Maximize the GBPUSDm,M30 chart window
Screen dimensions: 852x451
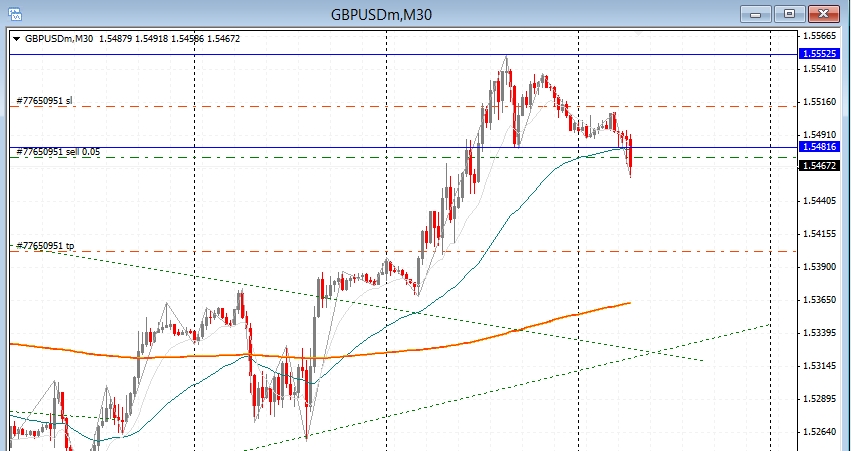(790, 14)
